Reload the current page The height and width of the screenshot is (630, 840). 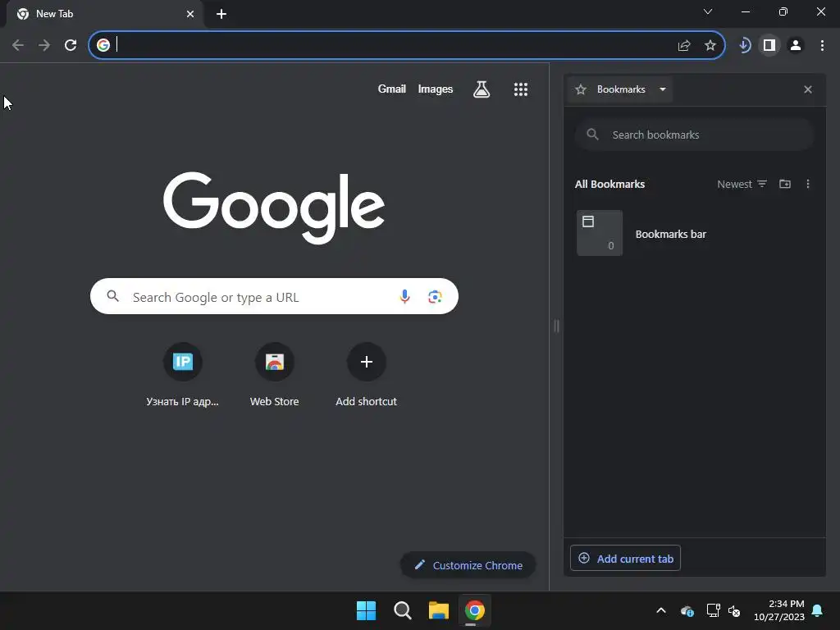71,45
